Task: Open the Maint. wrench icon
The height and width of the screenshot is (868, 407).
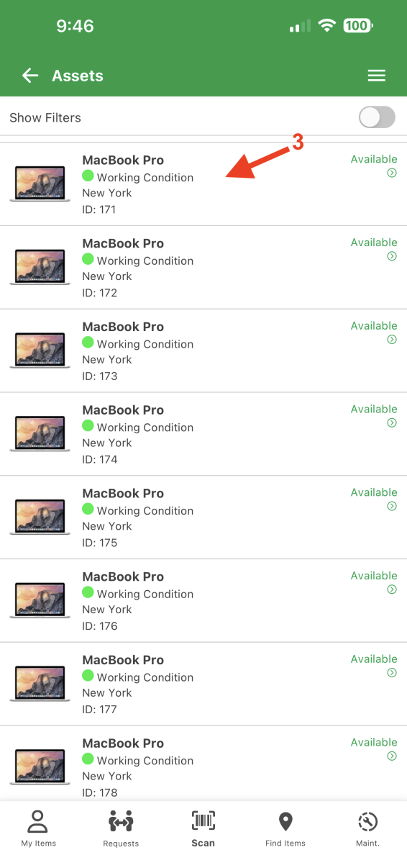Action: (367, 821)
